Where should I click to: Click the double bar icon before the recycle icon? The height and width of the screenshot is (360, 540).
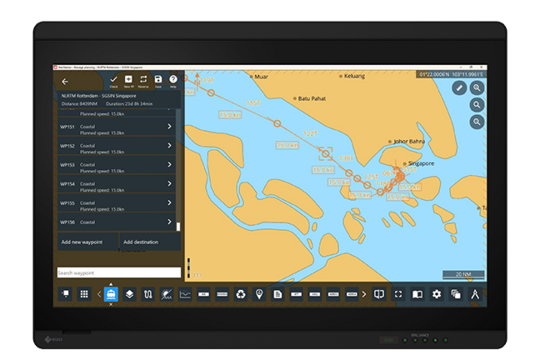click(222, 294)
